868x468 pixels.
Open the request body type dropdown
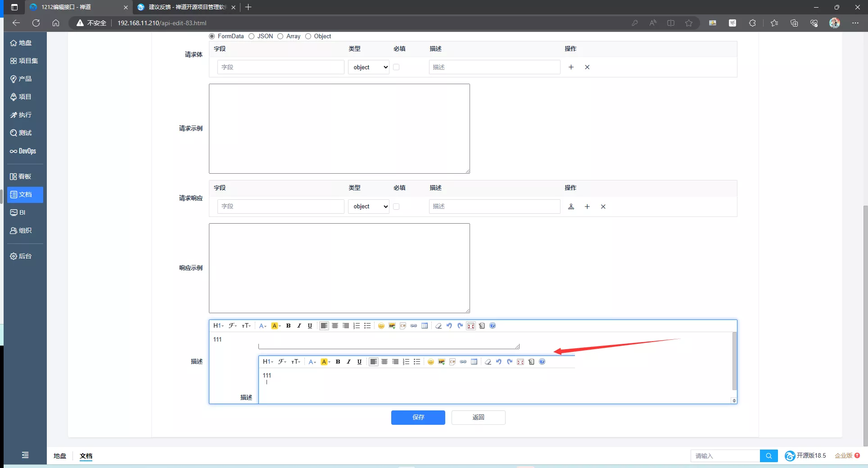pyautogui.click(x=369, y=67)
